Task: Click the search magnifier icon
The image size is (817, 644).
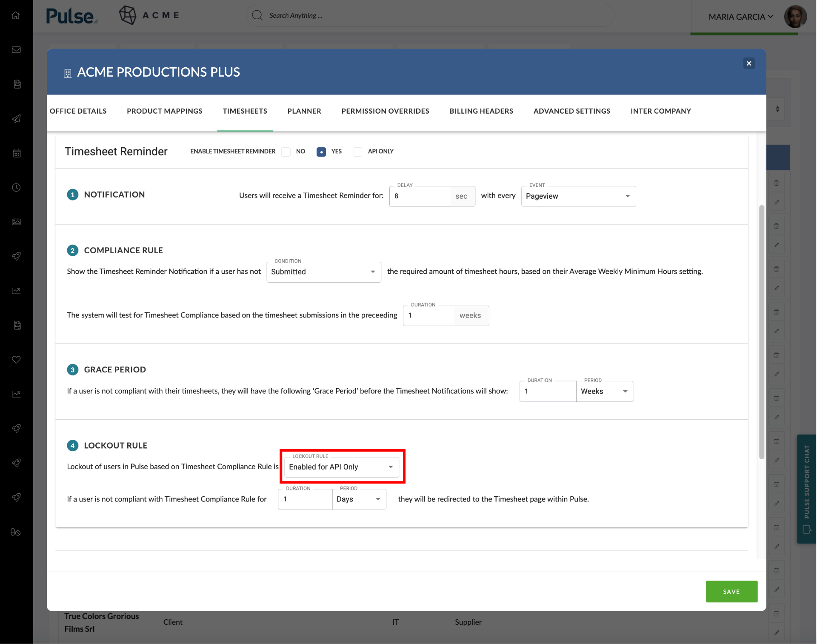Action: pos(257,15)
